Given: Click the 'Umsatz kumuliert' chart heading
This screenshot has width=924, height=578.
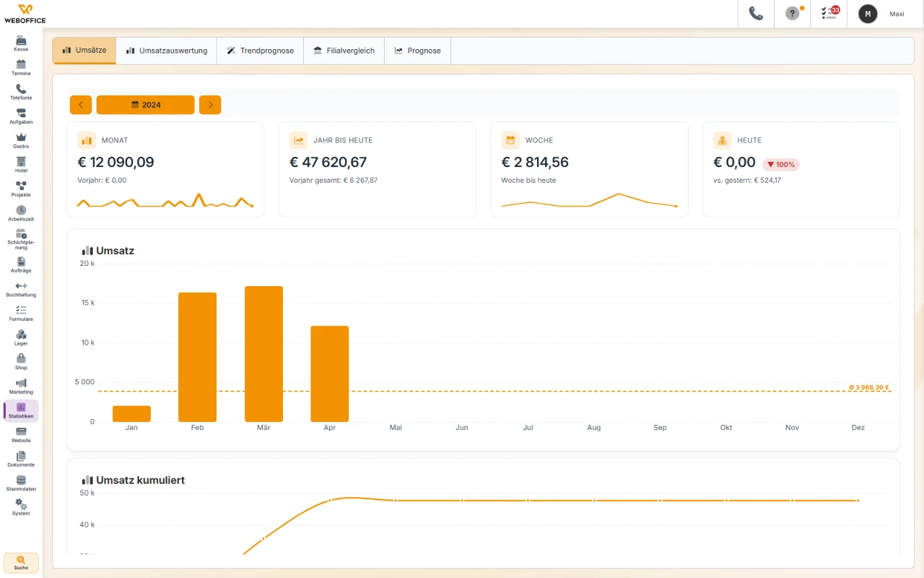Looking at the screenshot, I should coord(140,480).
